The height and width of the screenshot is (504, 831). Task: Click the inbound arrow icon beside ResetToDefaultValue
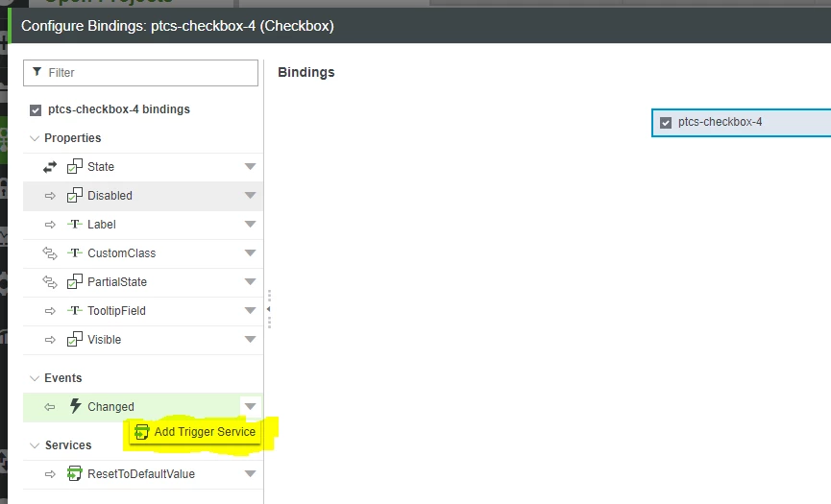[50, 474]
